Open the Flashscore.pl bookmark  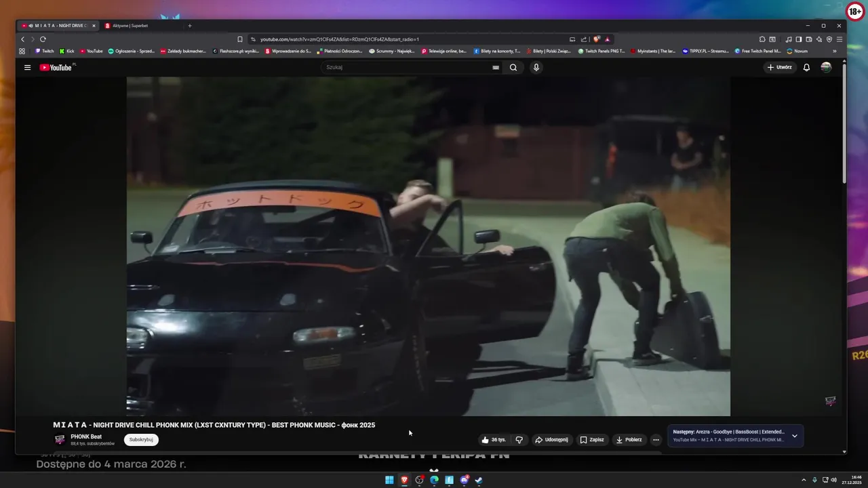coord(236,51)
